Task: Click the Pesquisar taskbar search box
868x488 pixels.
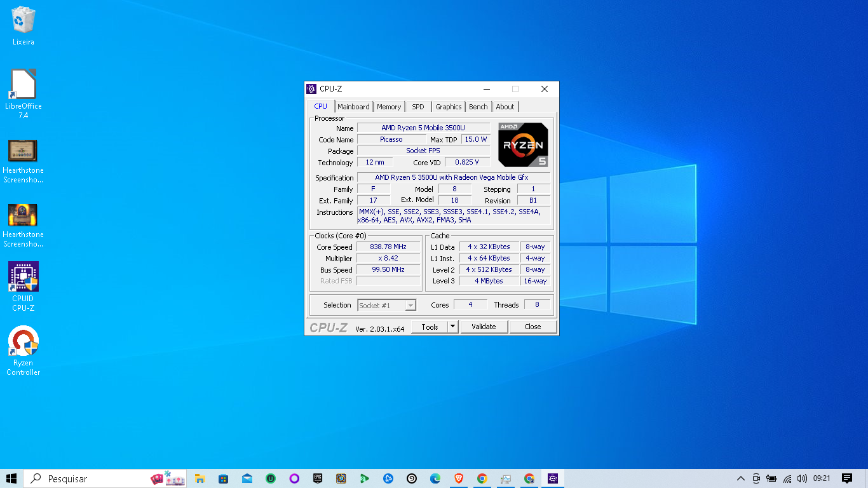Action: pos(105,478)
